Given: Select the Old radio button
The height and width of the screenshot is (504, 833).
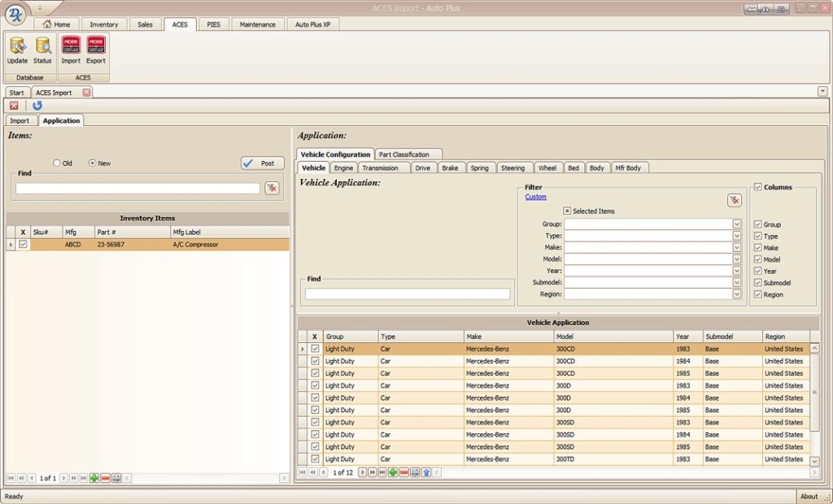Looking at the screenshot, I should [x=57, y=163].
